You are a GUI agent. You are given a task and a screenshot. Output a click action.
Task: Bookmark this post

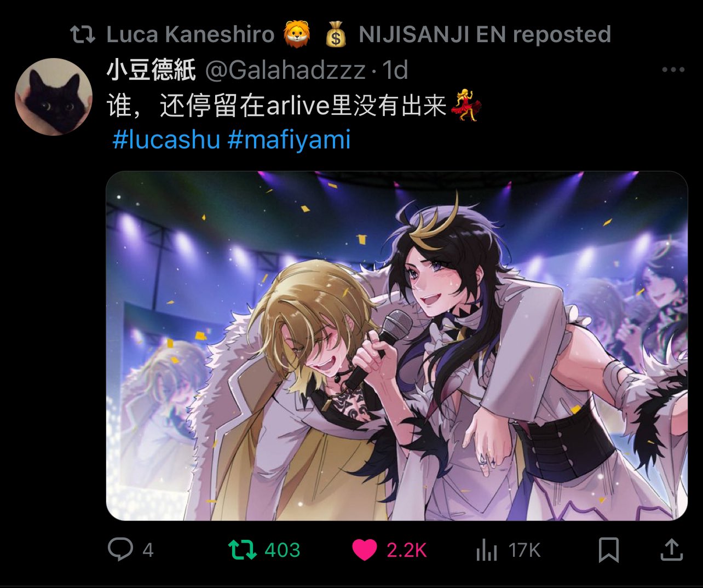tap(609, 550)
